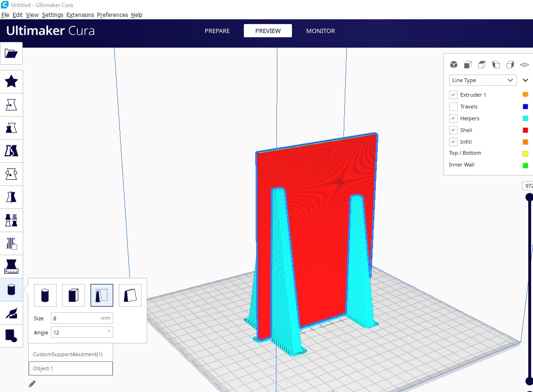Uncheck the Shell checkbox
Image resolution: width=533 pixels, height=392 pixels.
click(x=453, y=130)
